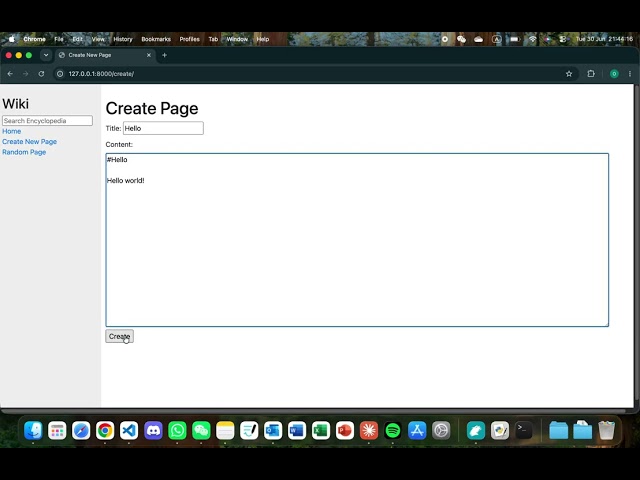The height and width of the screenshot is (480, 640).
Task: Open WhatsApp from the dock
Action: tap(177, 430)
